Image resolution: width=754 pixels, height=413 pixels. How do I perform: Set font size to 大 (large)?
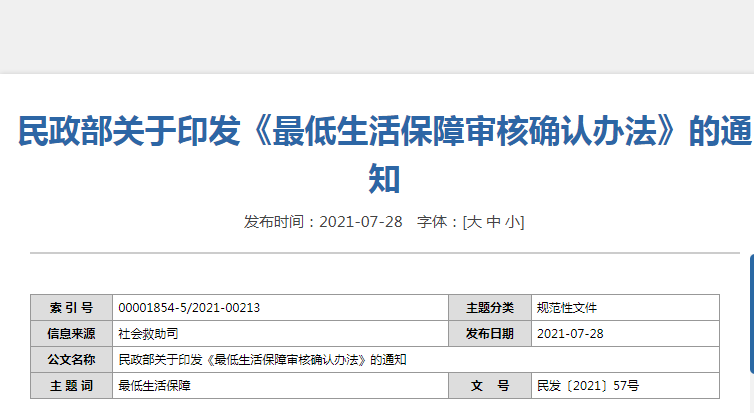tap(474, 222)
